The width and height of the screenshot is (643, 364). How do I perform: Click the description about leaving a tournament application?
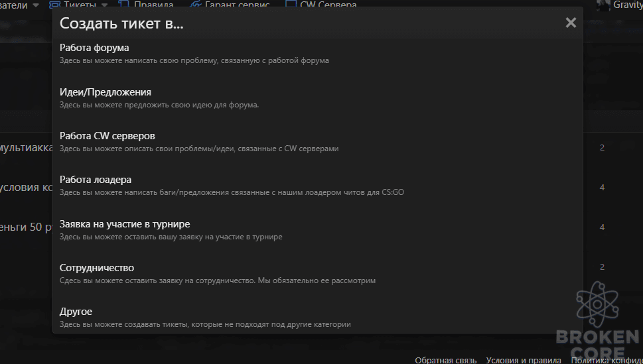171,237
